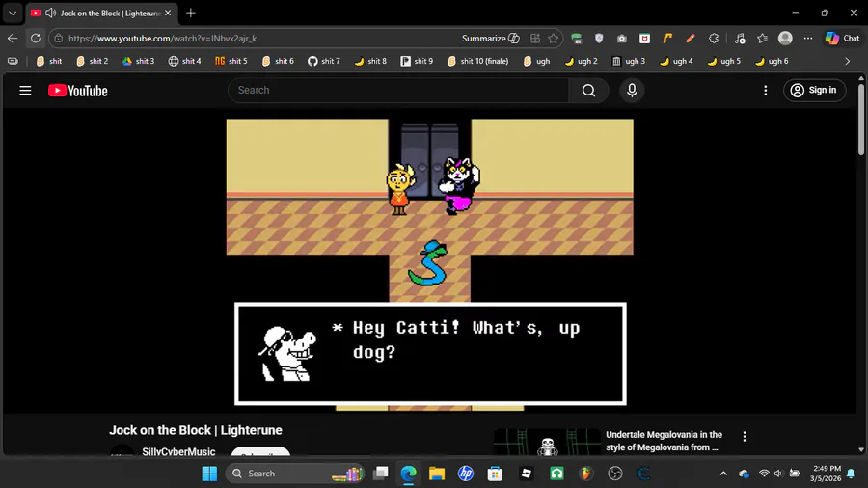The height and width of the screenshot is (488, 868).
Task: Open the Extensions puzzle piece menu
Action: 714,39
